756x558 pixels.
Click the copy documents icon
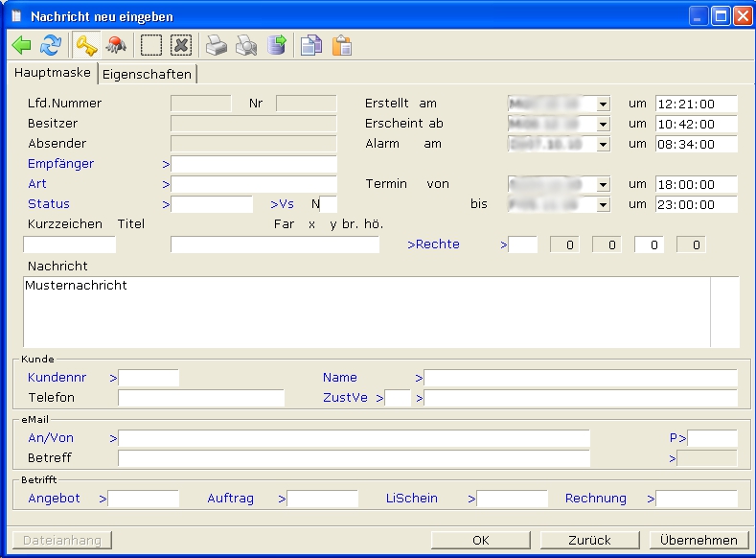(311, 46)
